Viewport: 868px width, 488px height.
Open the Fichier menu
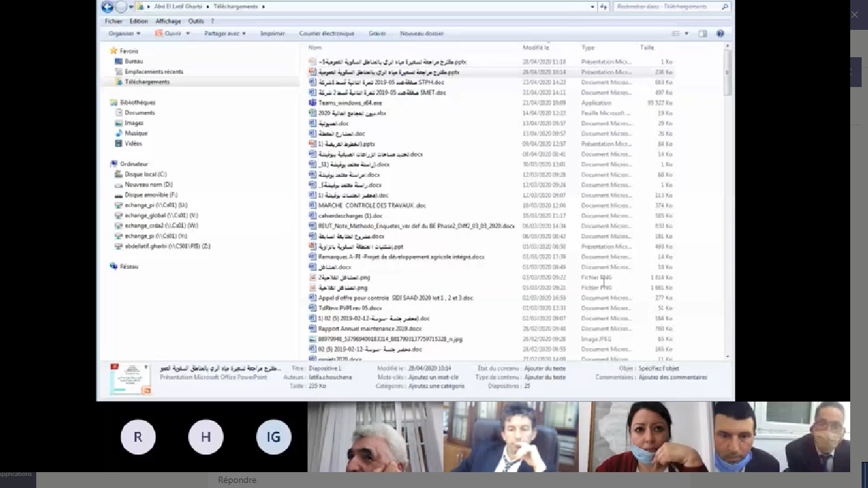tap(113, 21)
